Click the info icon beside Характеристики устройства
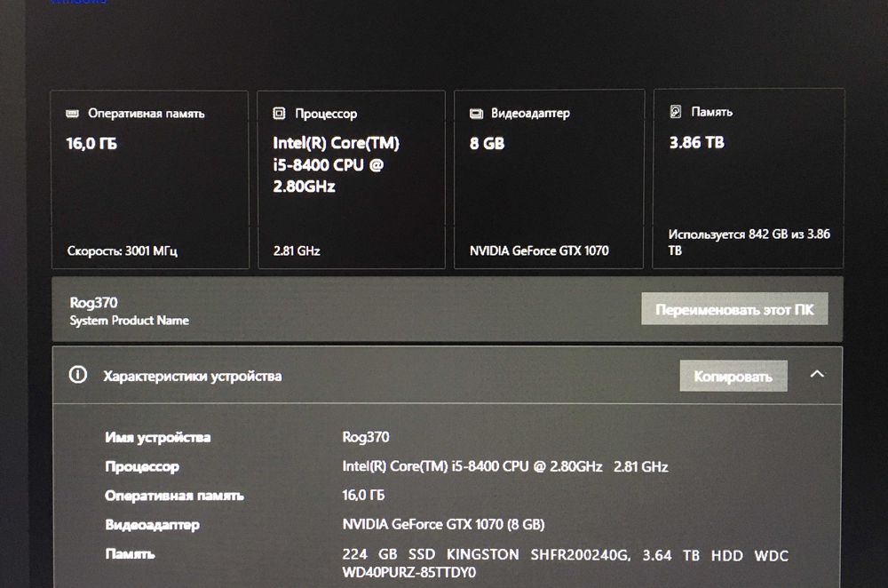The height and width of the screenshot is (588, 888). point(78,375)
